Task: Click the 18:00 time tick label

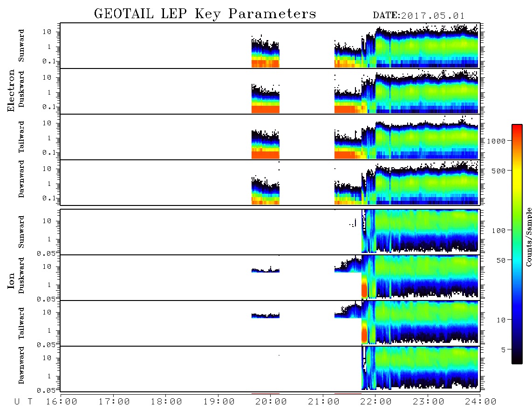Action: [x=166, y=402]
